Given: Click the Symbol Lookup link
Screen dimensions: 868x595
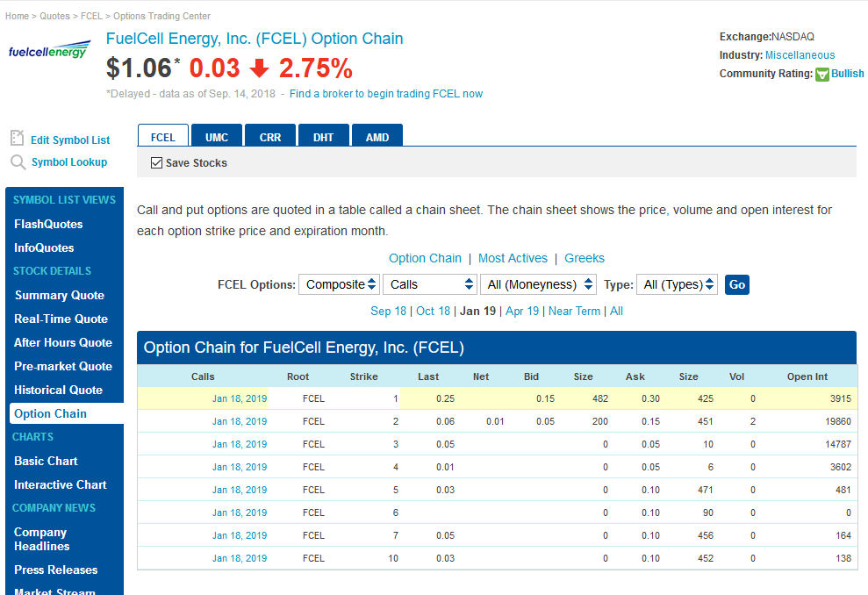Looking at the screenshot, I should pyautogui.click(x=69, y=162).
